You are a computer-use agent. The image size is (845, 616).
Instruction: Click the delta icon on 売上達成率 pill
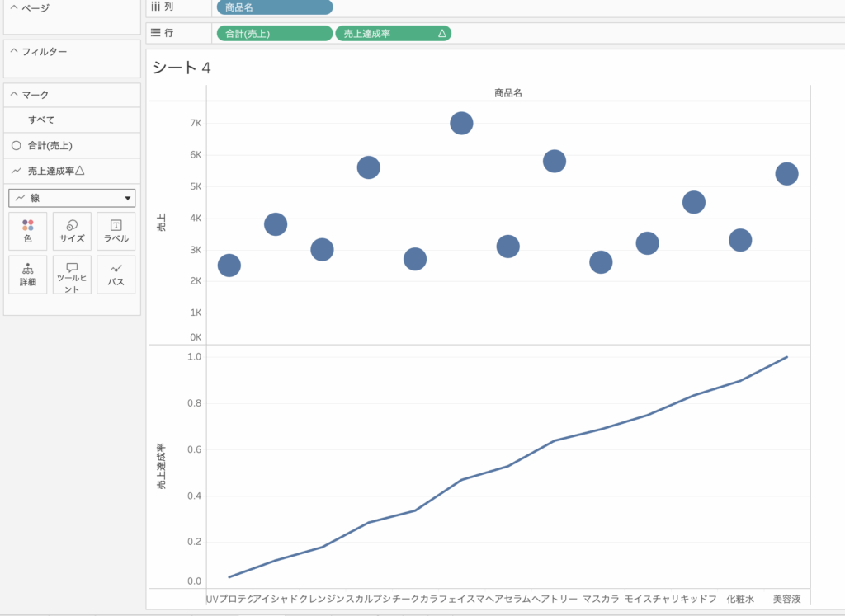(x=441, y=34)
